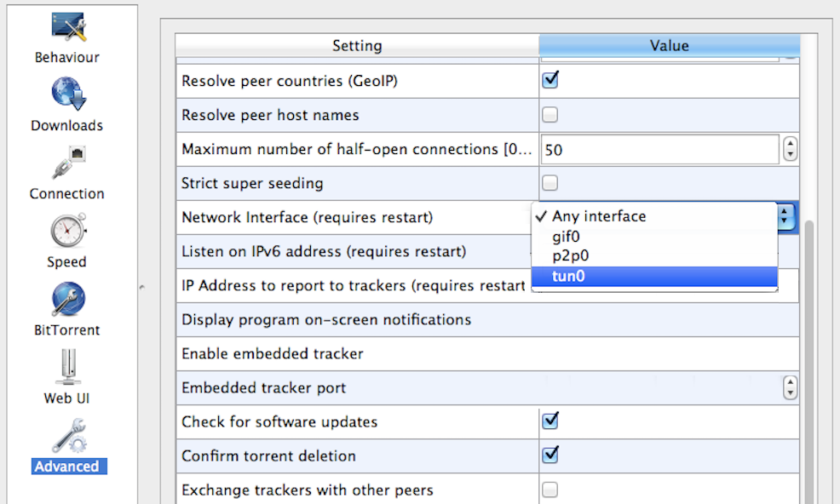Click the Setting column header
Image resolution: width=840 pixels, height=504 pixels.
click(x=357, y=46)
